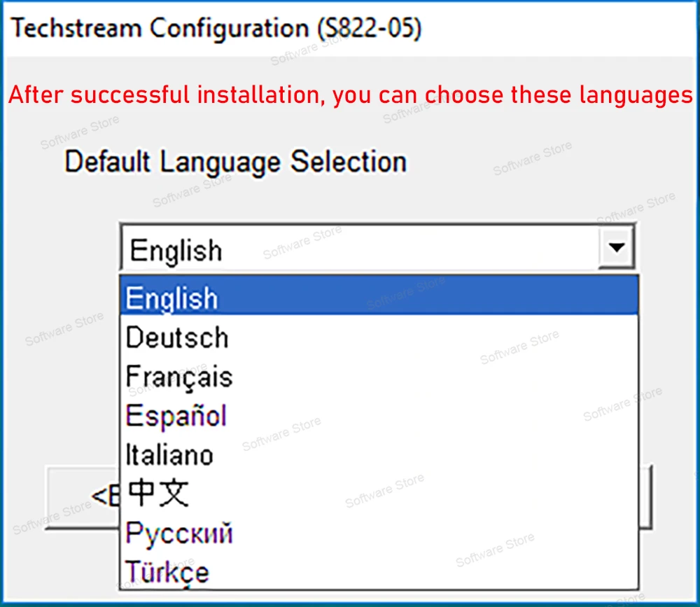Pick Français from the language list
The width and height of the screenshot is (700, 607).
click(x=379, y=376)
